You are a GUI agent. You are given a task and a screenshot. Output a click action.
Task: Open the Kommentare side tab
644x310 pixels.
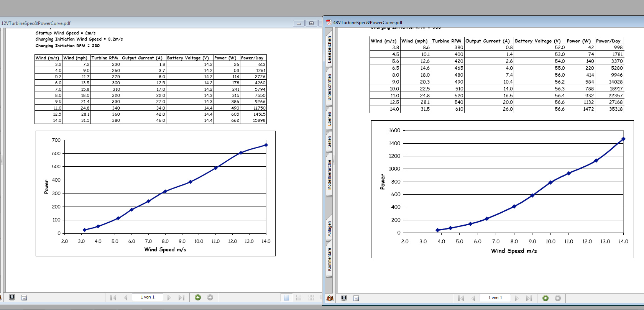[x=329, y=259]
